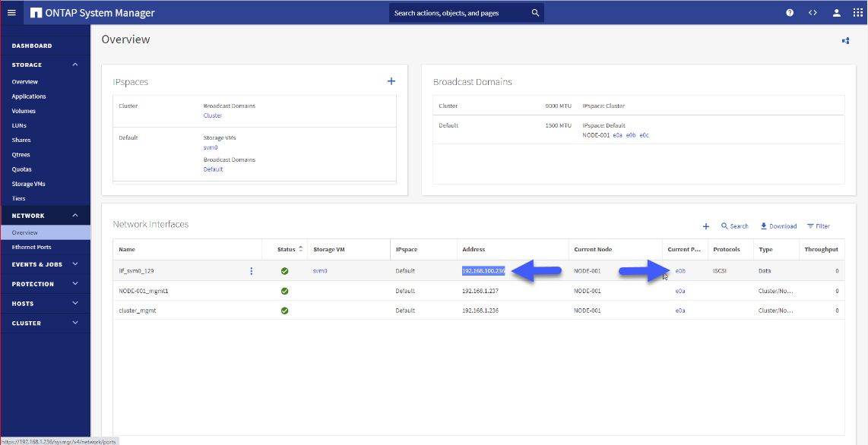The height and width of the screenshot is (445, 868).
Task: Filter the network interfaces table
Action: click(x=819, y=226)
